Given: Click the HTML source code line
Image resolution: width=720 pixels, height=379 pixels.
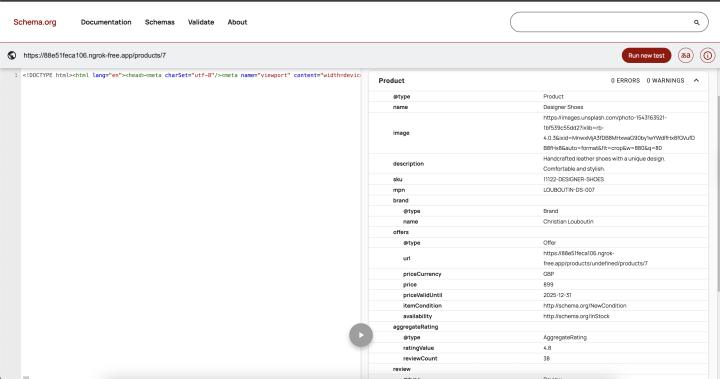Looking at the screenshot, I should click(x=191, y=75).
